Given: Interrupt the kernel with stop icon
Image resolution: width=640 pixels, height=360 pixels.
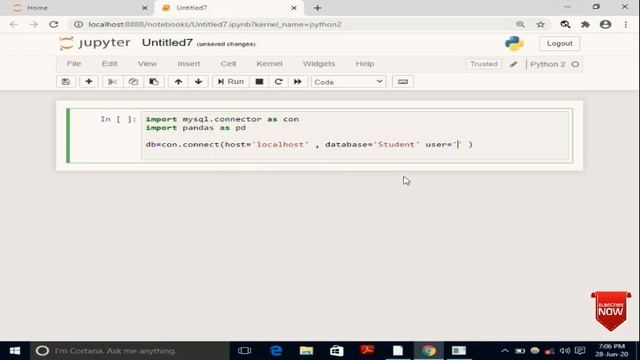Looking at the screenshot, I should tap(259, 82).
